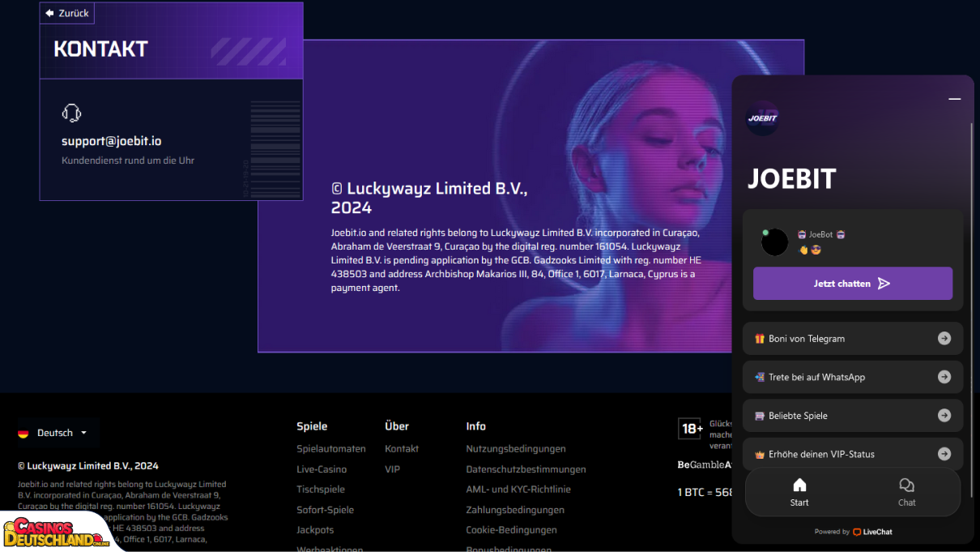Open Cookie-Bedingungen link

coord(511,530)
